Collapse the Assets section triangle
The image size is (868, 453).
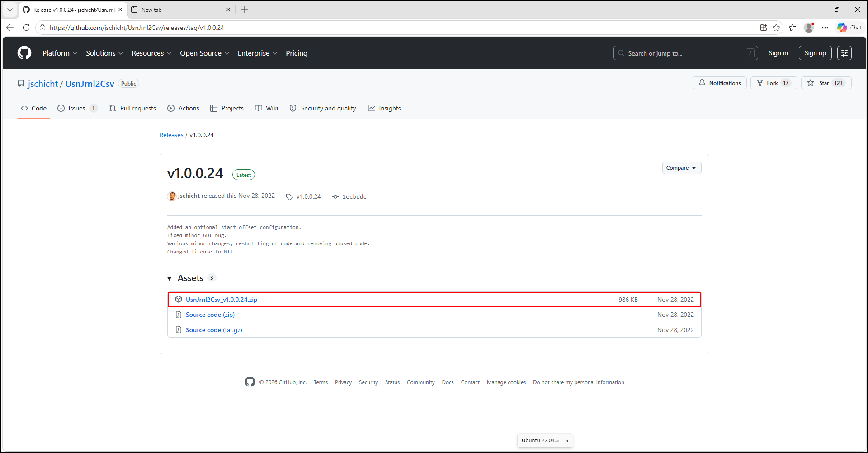point(170,278)
